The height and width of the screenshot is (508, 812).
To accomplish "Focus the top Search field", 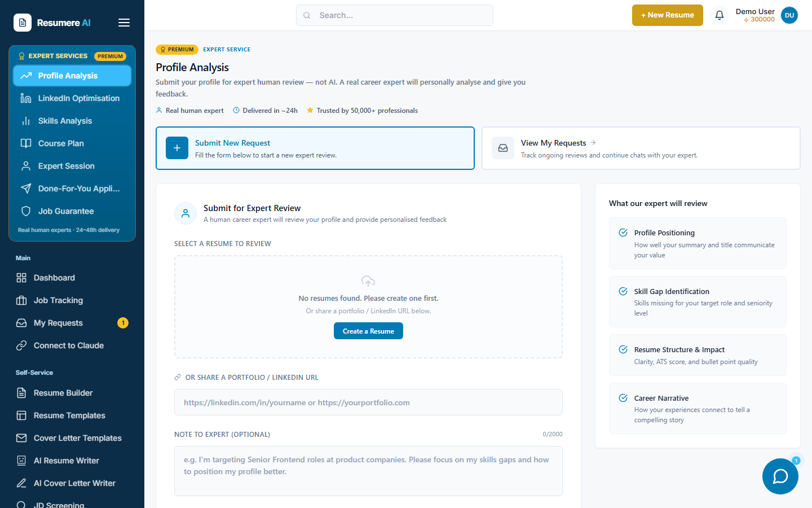I will pyautogui.click(x=395, y=15).
